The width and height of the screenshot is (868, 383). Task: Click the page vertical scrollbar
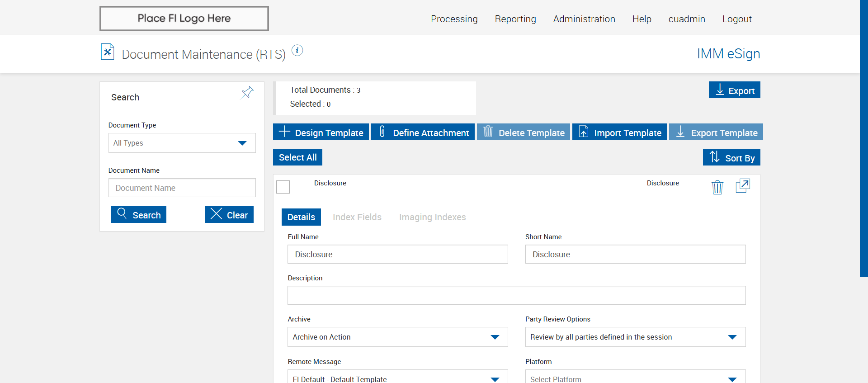(863, 136)
